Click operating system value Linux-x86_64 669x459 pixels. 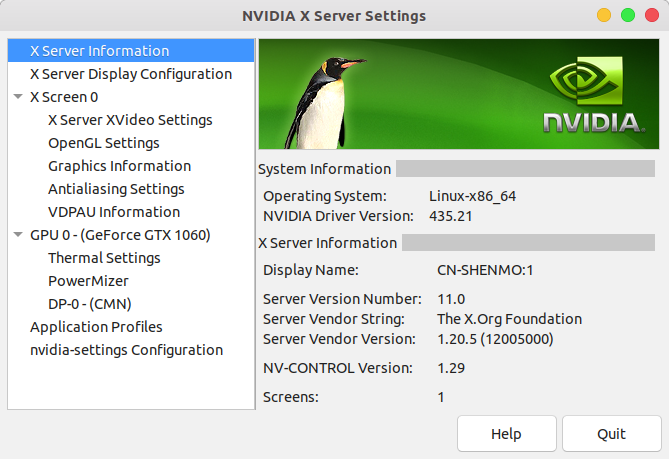point(472,196)
